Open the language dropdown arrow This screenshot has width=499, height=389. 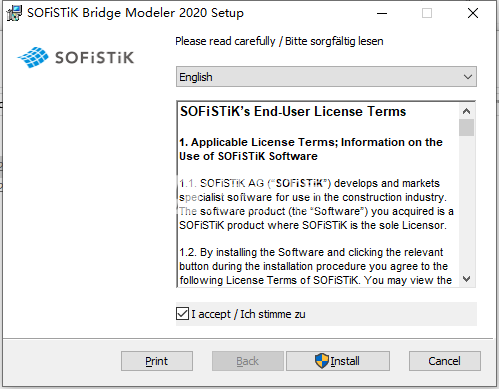tap(468, 77)
